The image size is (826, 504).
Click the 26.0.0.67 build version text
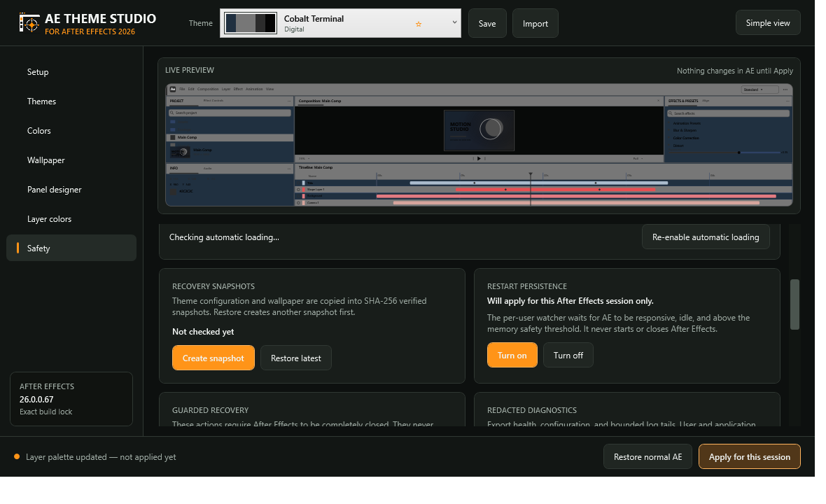coord(36,399)
